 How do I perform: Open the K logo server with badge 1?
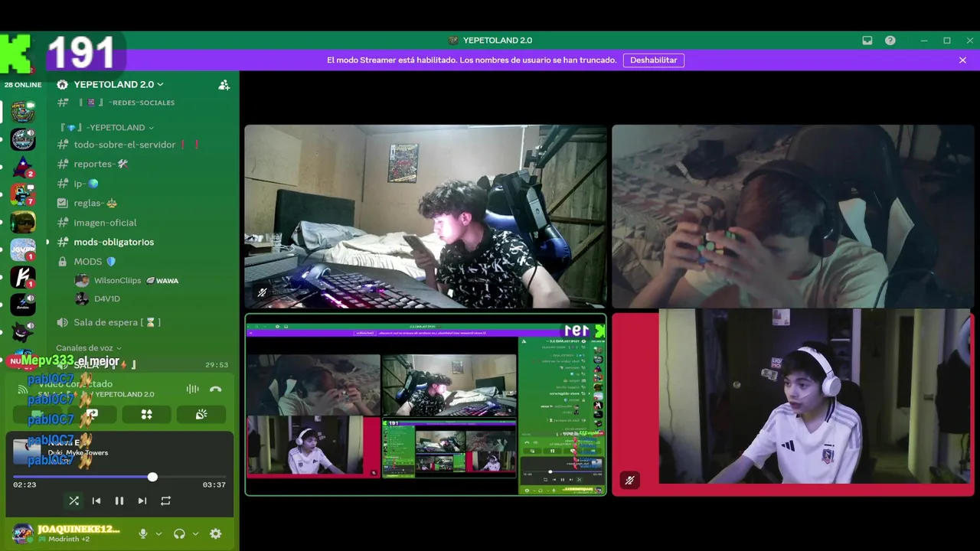pyautogui.click(x=23, y=277)
